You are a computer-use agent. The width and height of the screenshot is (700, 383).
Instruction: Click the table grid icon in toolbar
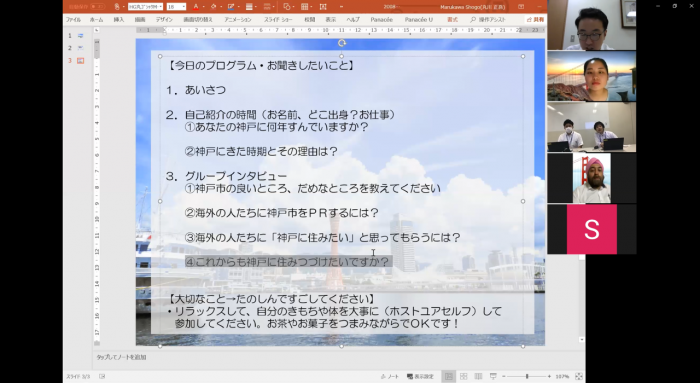click(304, 7)
